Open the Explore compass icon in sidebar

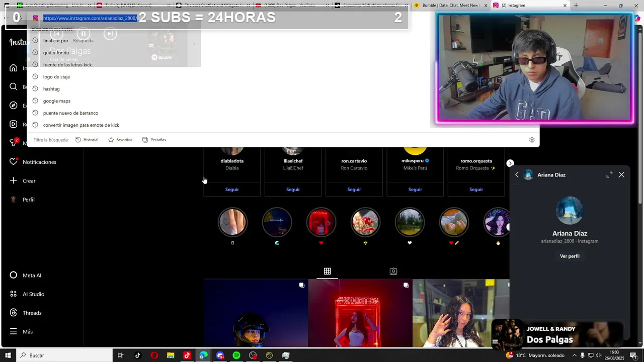coord(14,106)
